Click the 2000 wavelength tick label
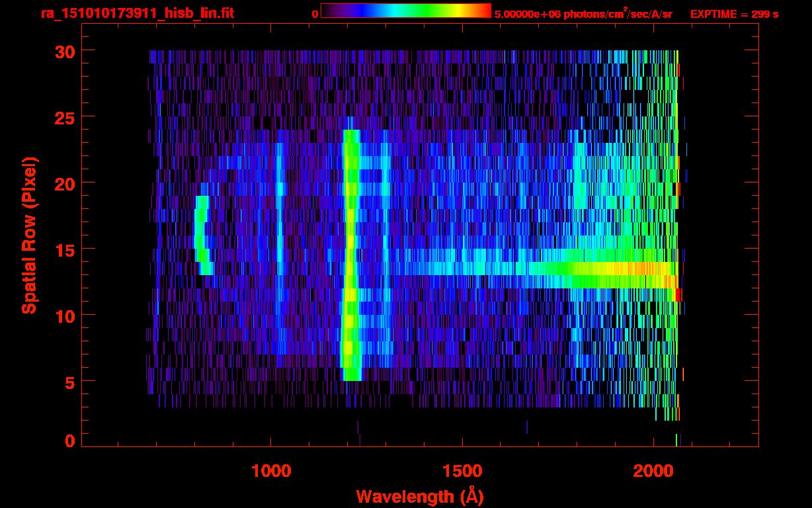Screen dimensions: 812x508 653,471
